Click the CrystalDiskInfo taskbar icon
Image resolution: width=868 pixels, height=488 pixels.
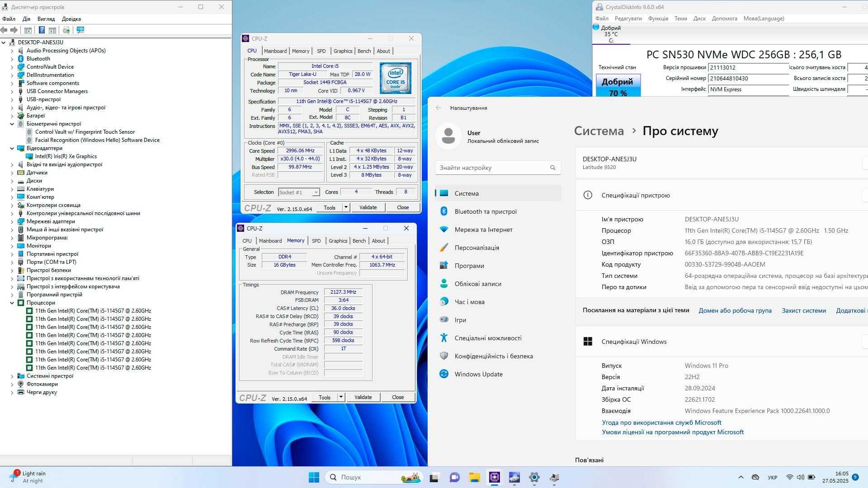coord(514,477)
